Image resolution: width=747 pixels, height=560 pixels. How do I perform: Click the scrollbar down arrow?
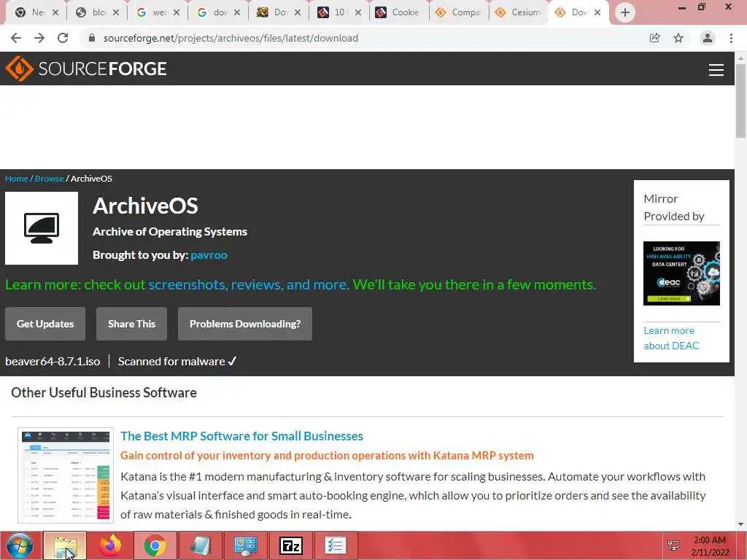tap(740, 524)
